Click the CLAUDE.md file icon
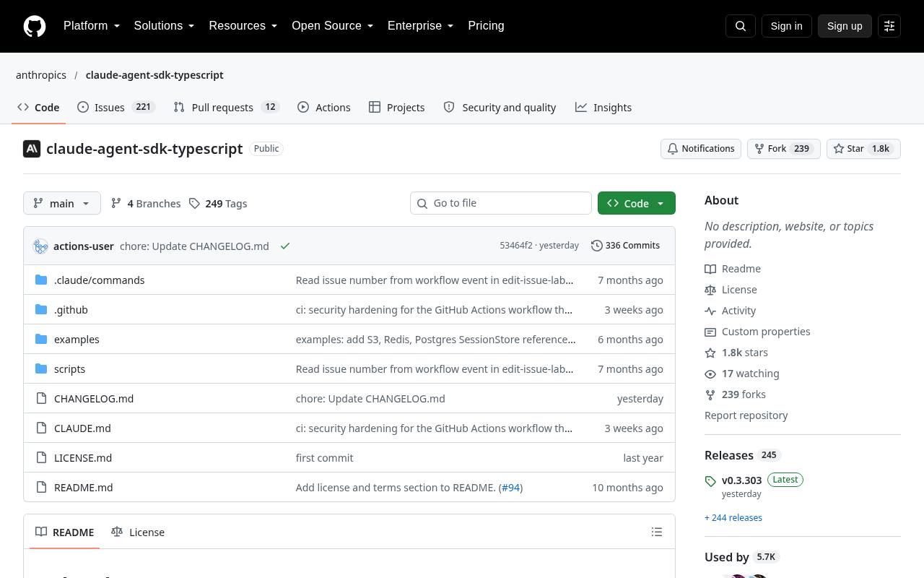924x578 pixels. tap(41, 428)
